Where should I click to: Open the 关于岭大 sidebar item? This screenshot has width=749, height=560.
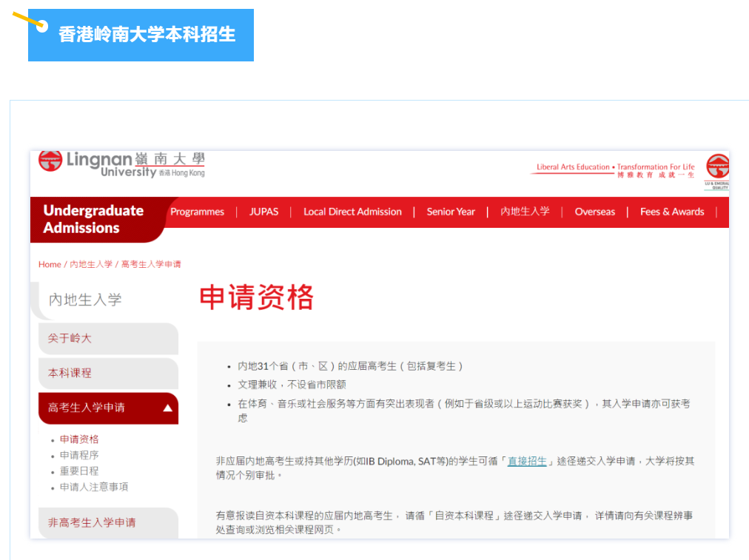tap(70, 339)
